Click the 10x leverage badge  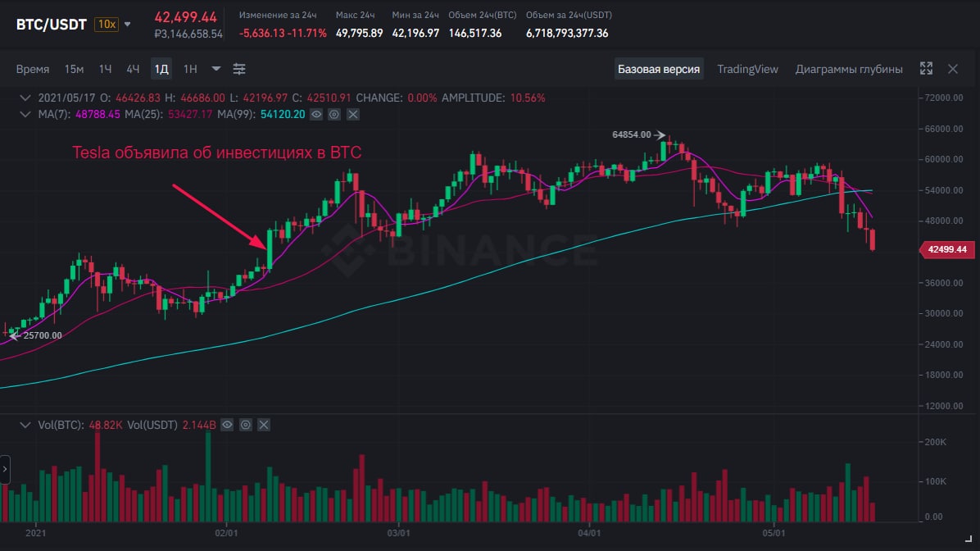pyautogui.click(x=107, y=25)
